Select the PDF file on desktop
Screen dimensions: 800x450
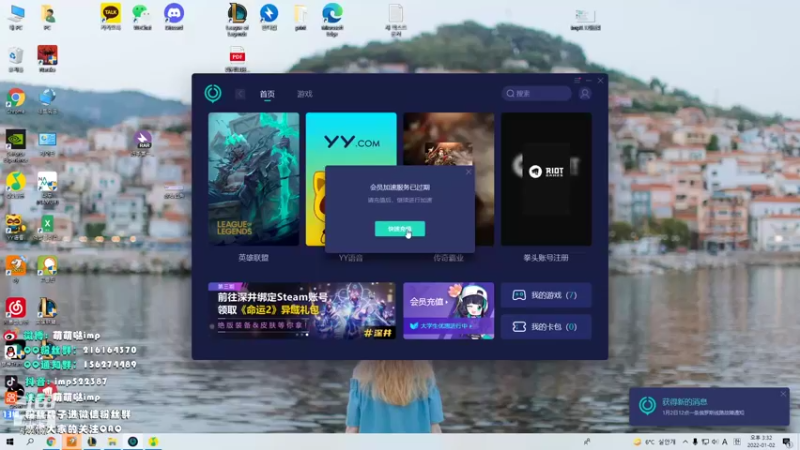coord(237,59)
